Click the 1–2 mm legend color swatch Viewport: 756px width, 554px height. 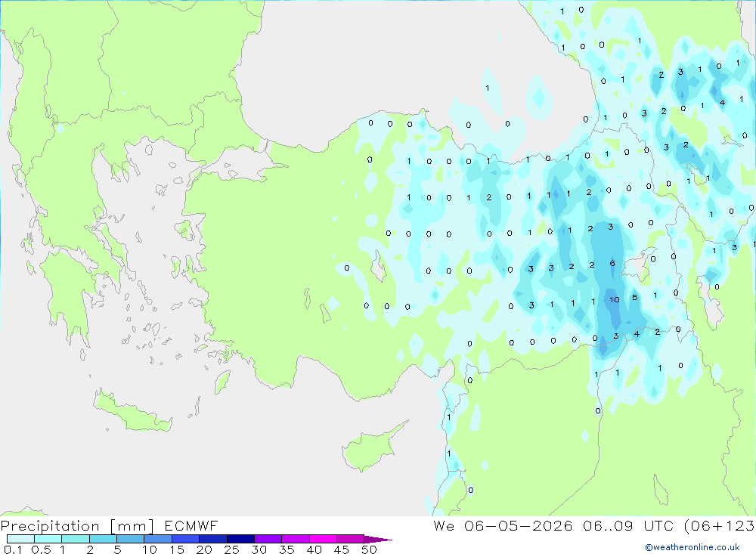click(76, 539)
